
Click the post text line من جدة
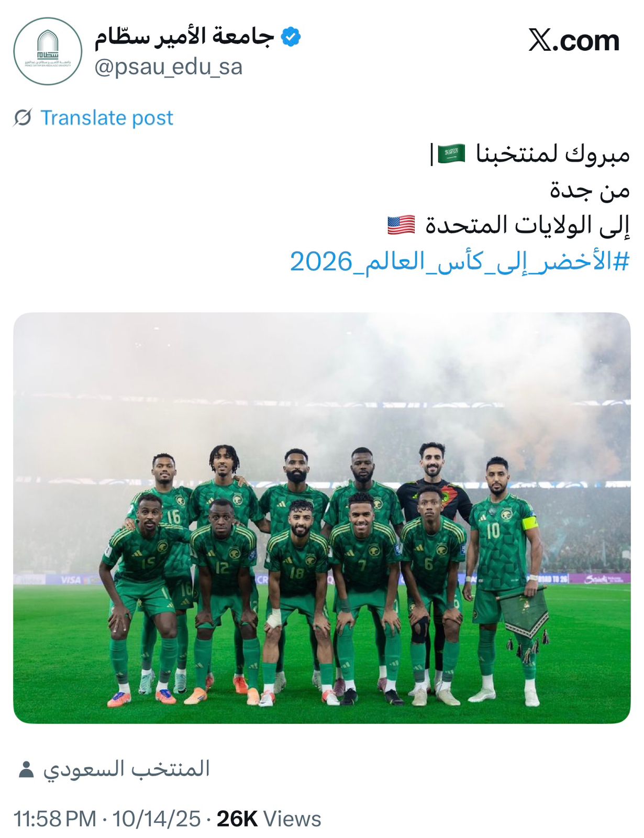(x=590, y=190)
